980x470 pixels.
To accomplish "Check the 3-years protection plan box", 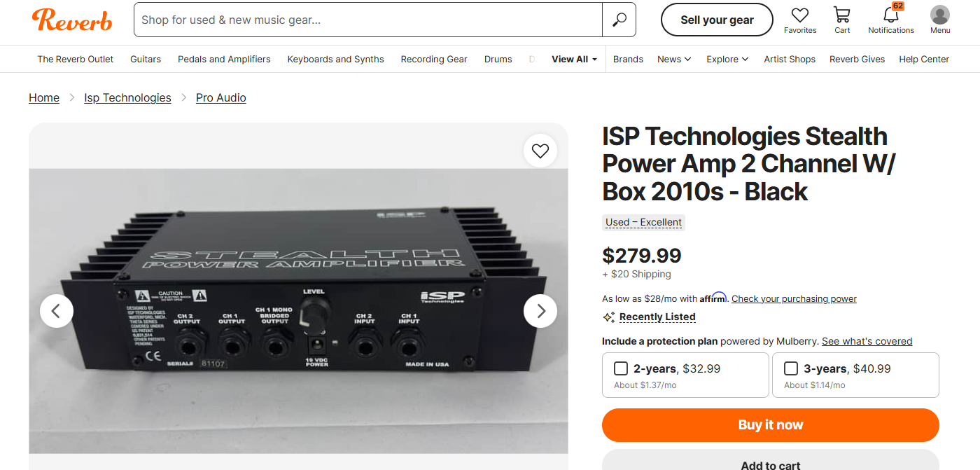I will pos(791,368).
